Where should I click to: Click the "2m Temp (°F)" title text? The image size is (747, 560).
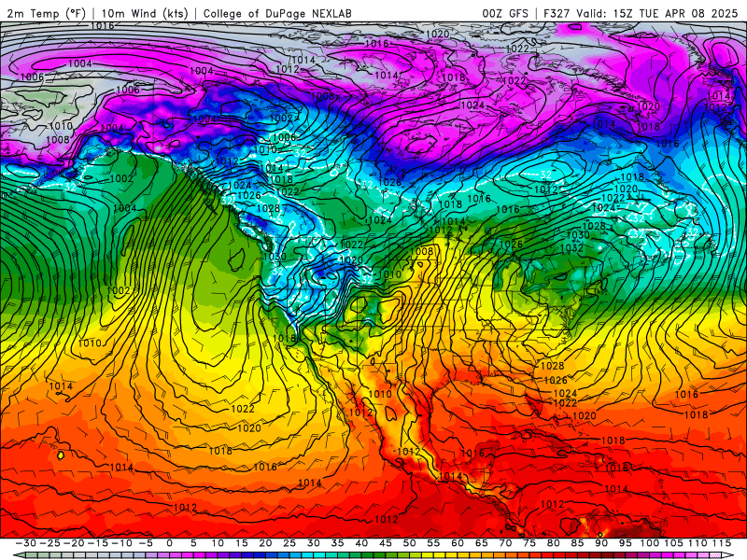pyautogui.click(x=46, y=13)
